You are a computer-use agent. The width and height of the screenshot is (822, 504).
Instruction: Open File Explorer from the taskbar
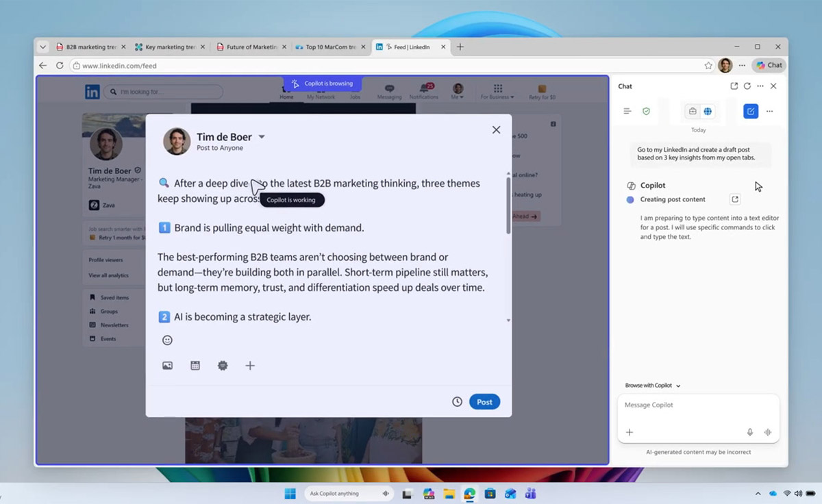coord(449,493)
